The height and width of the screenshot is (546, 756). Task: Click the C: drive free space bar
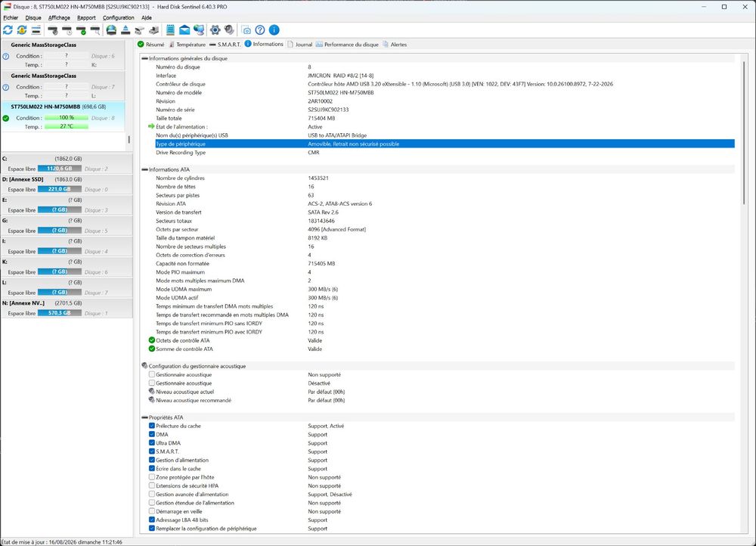pyautogui.click(x=60, y=169)
